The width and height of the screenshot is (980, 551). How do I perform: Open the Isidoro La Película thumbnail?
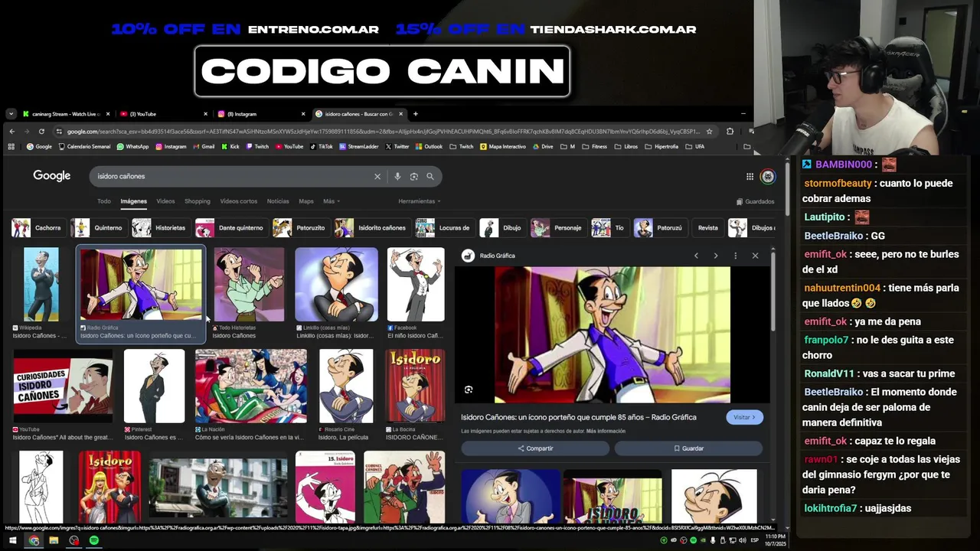click(x=415, y=386)
